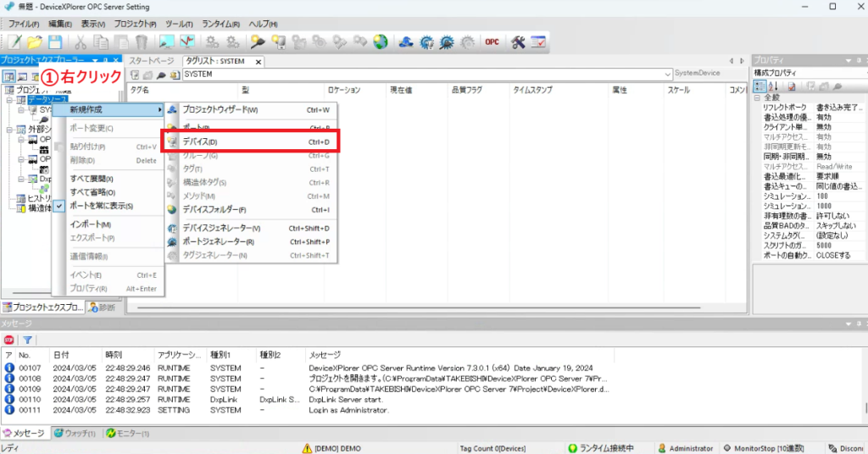The width and height of the screenshot is (868, 454).
Task: Click the monitor screen toolbar icon
Action: pos(167,42)
